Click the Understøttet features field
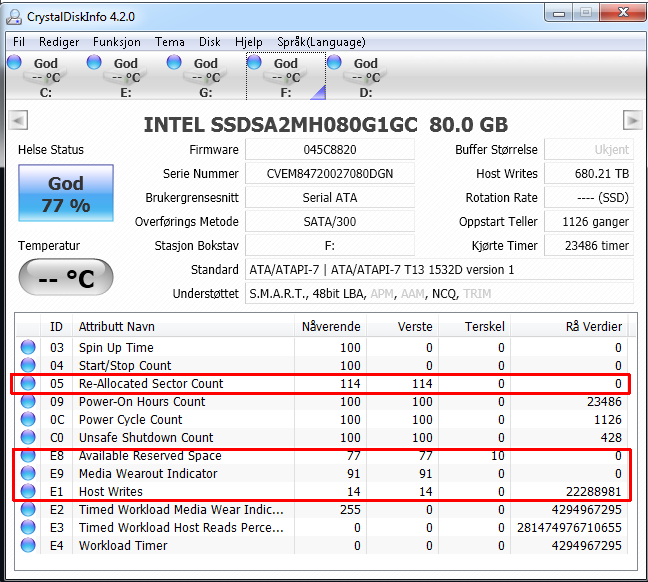Image resolution: width=648 pixels, height=582 pixels. pos(439,293)
